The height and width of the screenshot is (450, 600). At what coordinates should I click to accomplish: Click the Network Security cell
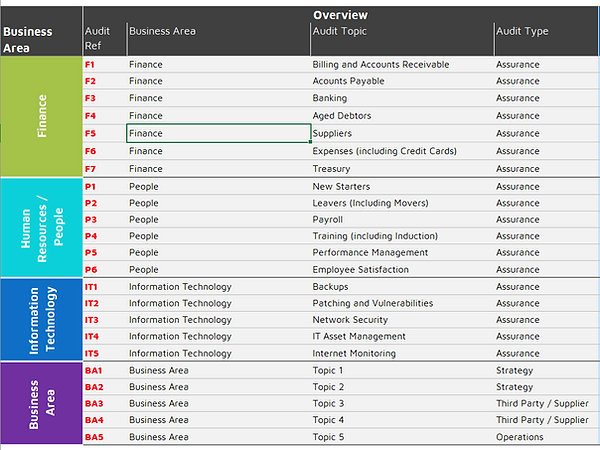tap(402, 320)
